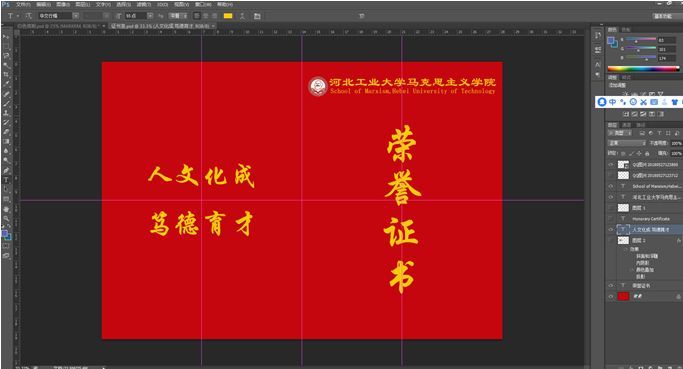Hide the 荣誉证书 text layer
This screenshot has height=369, width=683.
click(610, 285)
